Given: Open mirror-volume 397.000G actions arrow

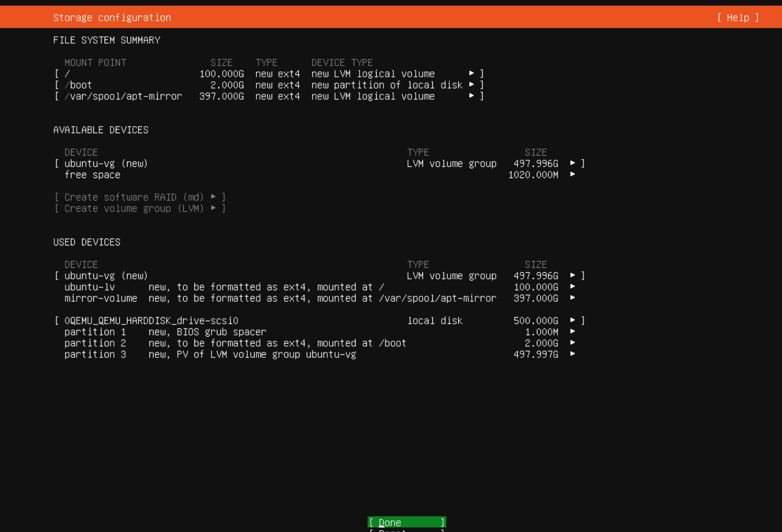Looking at the screenshot, I should (572, 297).
